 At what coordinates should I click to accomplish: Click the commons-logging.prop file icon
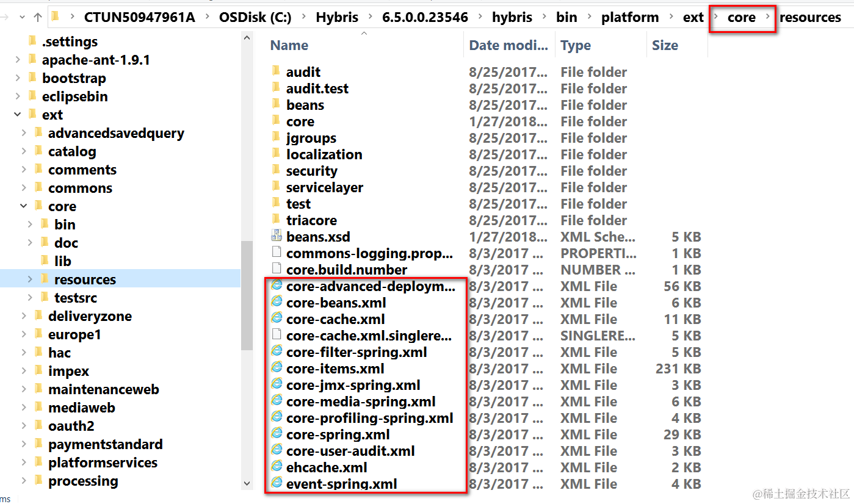pos(277,253)
